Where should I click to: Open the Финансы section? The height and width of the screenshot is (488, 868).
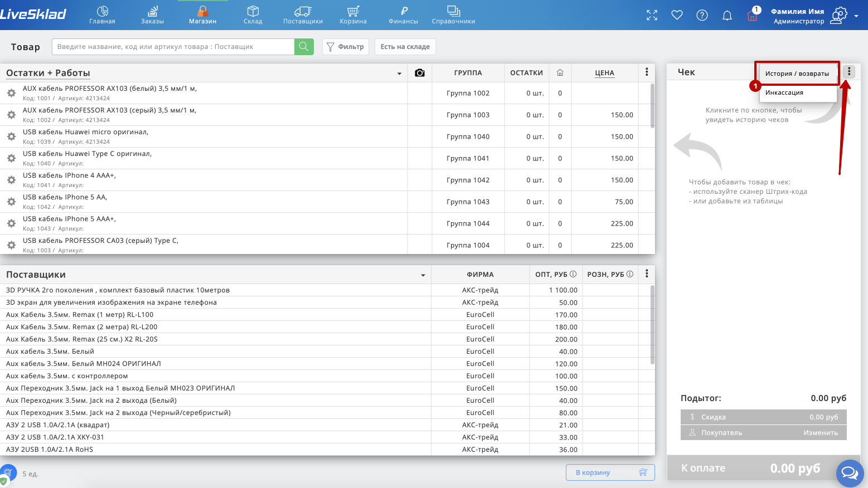(403, 15)
